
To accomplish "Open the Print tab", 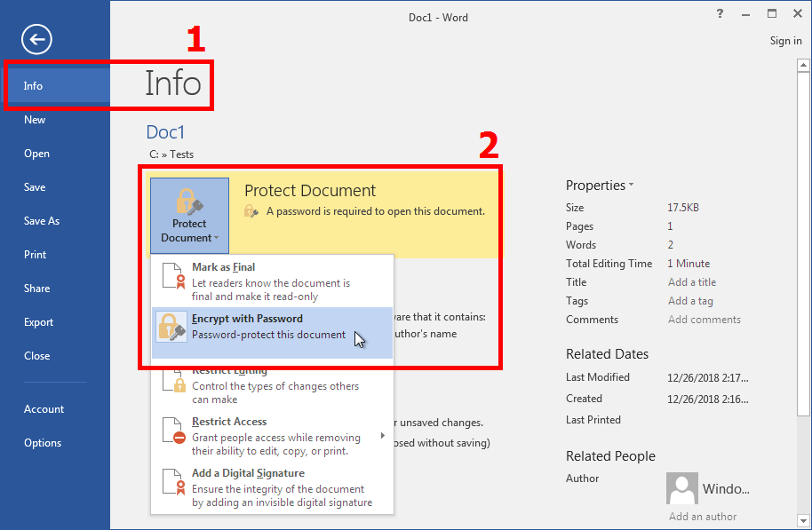I will pos(55,255).
